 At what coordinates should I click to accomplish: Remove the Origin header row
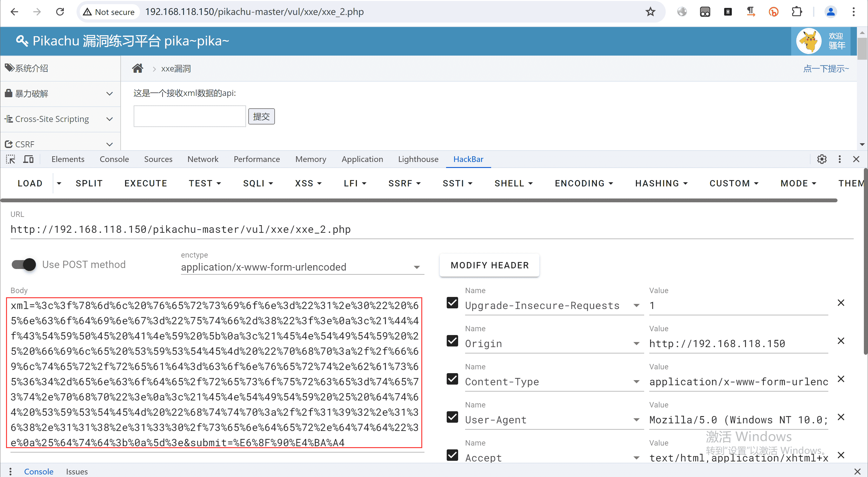click(841, 341)
